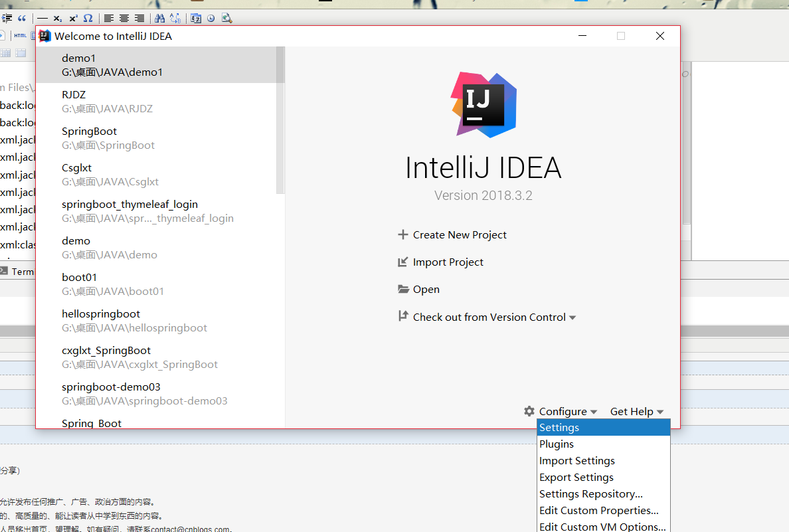Click the binoculars Find icon
This screenshot has height=532, width=789.
(160, 19)
